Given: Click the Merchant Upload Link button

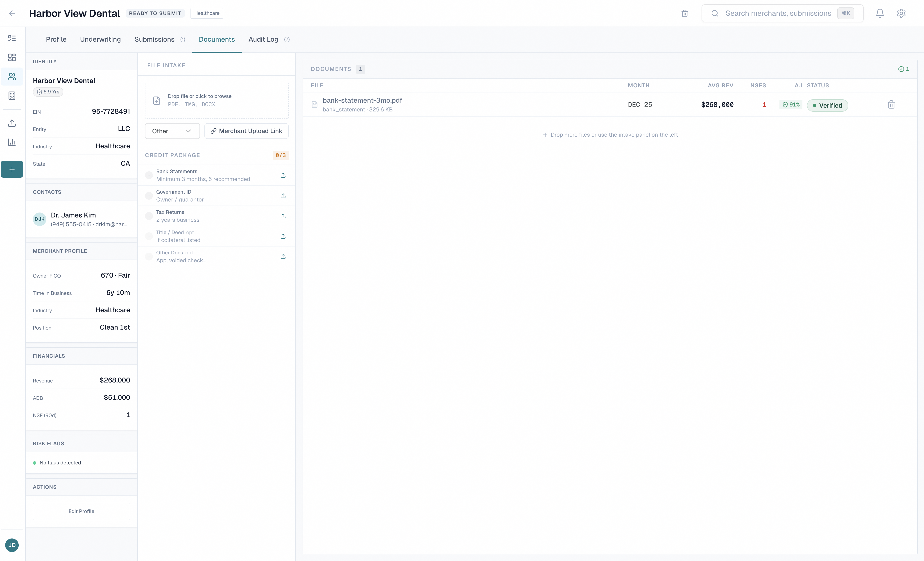Looking at the screenshot, I should [246, 131].
